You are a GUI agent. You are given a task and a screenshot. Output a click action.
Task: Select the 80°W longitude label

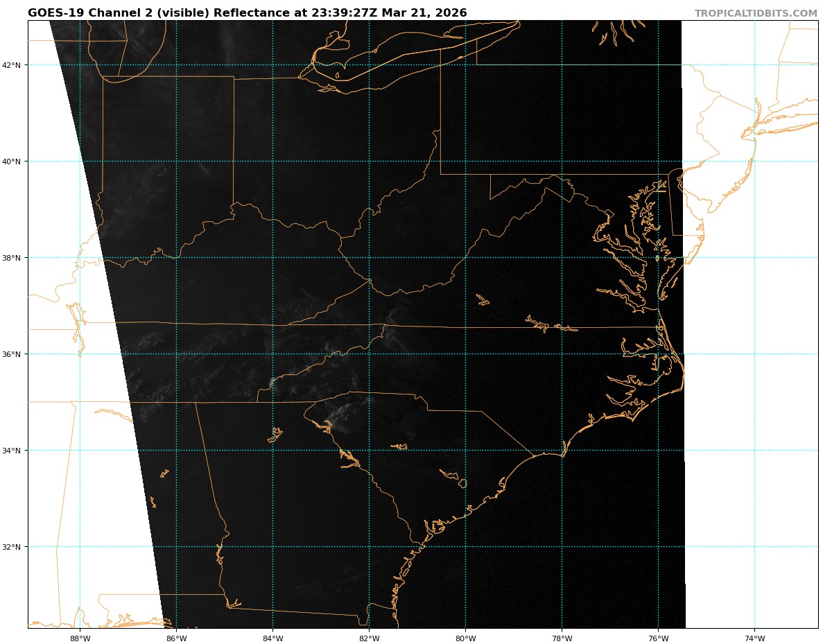pos(465,638)
